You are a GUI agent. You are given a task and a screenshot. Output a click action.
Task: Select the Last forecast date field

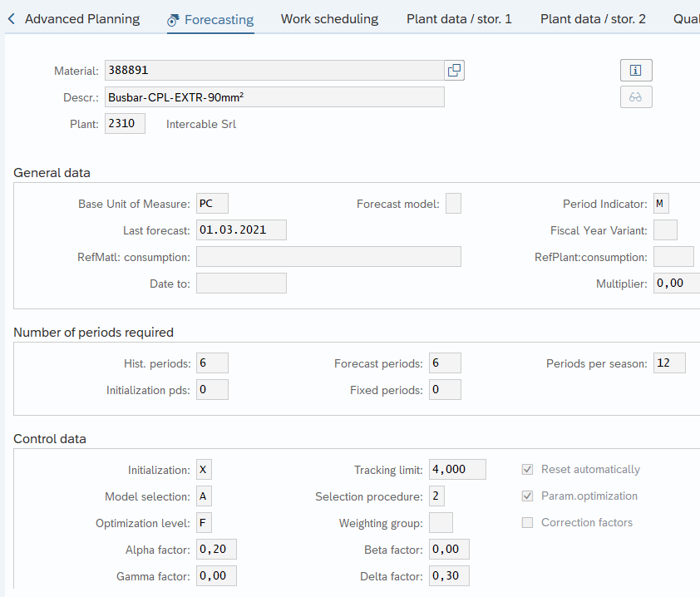[241, 230]
